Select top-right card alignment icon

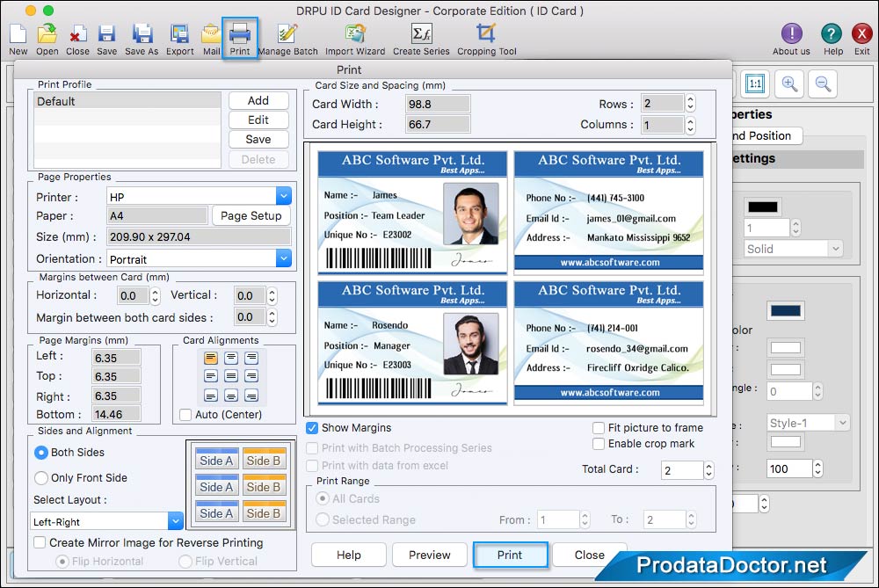[251, 358]
